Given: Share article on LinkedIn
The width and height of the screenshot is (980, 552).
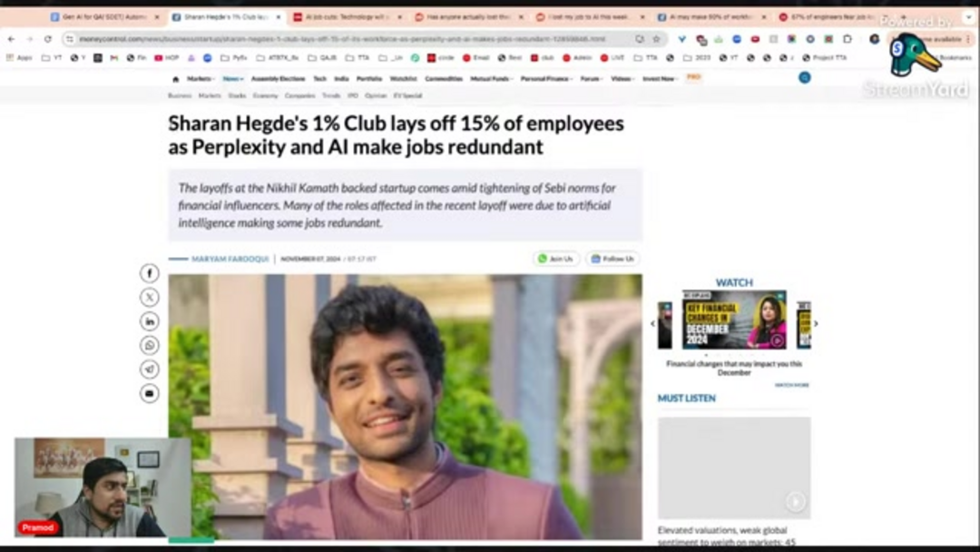Looking at the screenshot, I should coord(150,321).
